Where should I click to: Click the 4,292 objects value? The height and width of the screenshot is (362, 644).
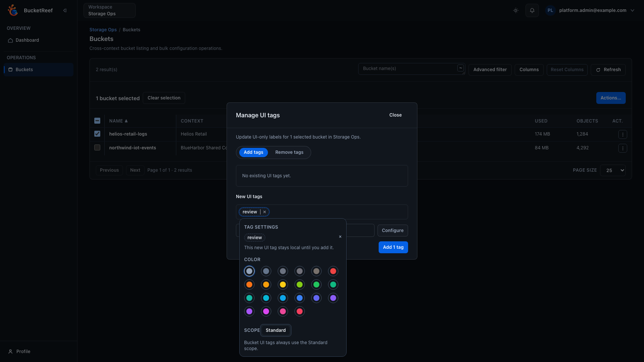[583, 148]
